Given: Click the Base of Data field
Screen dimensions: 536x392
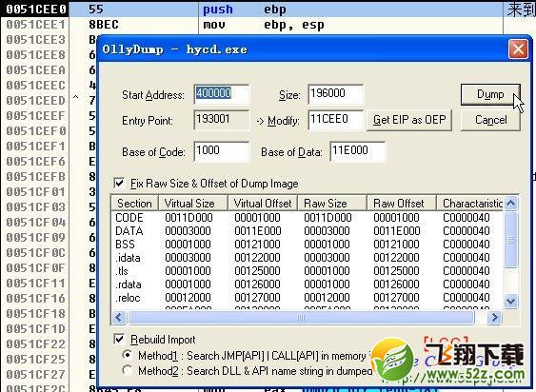Looking at the screenshot, I should (x=358, y=151).
